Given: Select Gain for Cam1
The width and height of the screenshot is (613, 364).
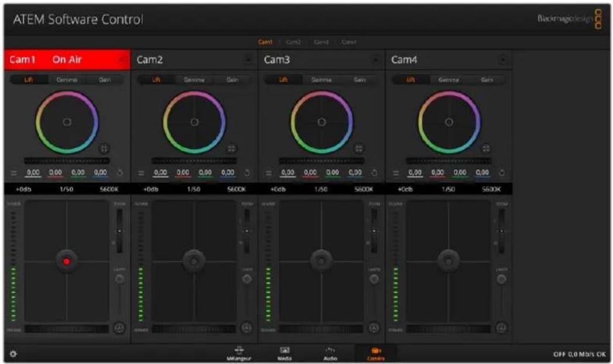Looking at the screenshot, I should [104, 79].
